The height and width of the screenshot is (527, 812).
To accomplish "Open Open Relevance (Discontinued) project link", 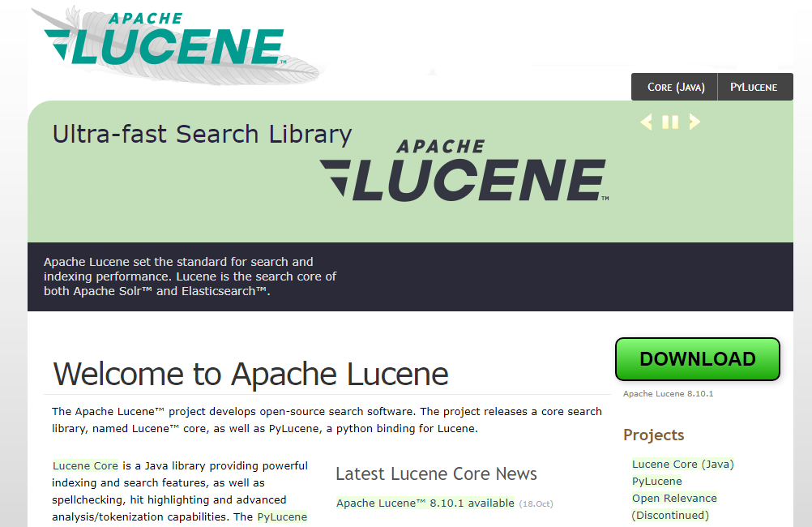I will coord(674,506).
